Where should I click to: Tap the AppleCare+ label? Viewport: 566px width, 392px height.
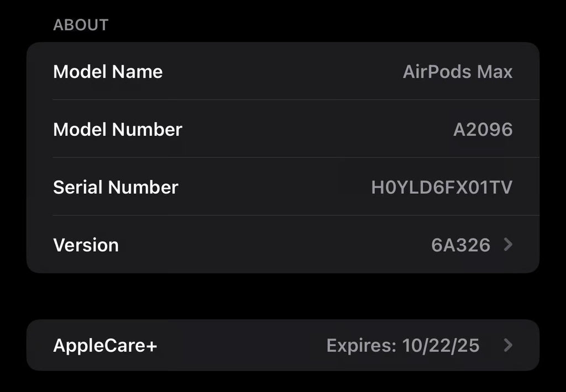click(105, 345)
